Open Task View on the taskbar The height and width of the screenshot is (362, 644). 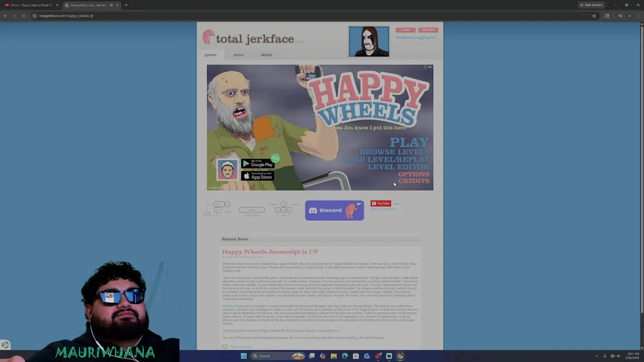point(312,356)
